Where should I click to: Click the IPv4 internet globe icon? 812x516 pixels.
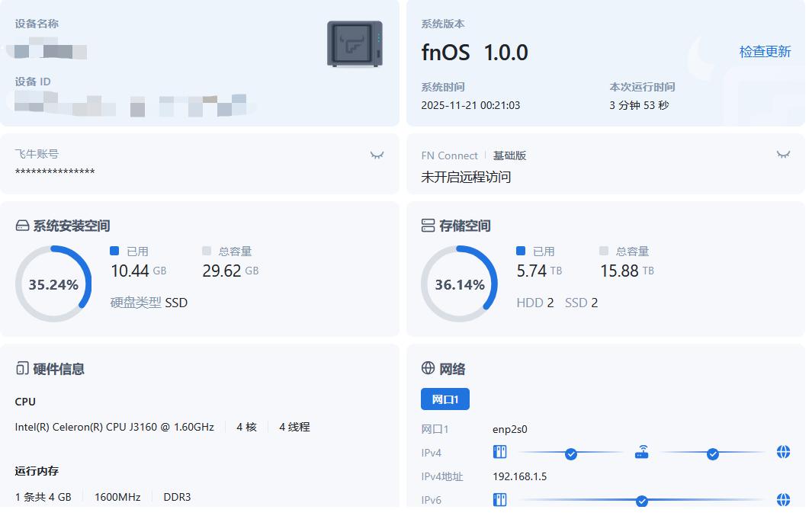[783, 453]
